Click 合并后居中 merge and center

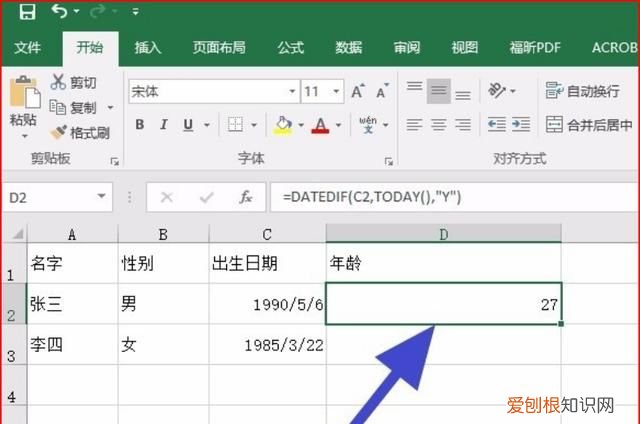click(589, 125)
